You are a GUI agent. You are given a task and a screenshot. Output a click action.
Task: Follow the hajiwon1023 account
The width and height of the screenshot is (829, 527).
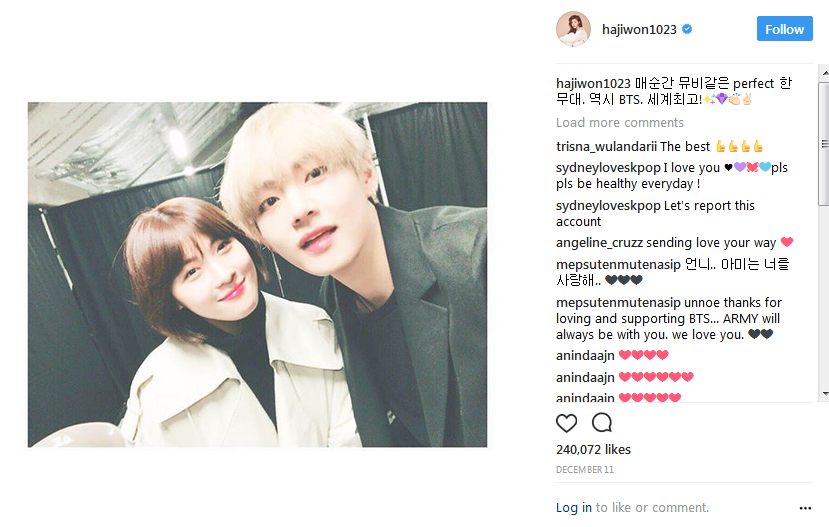coord(785,29)
